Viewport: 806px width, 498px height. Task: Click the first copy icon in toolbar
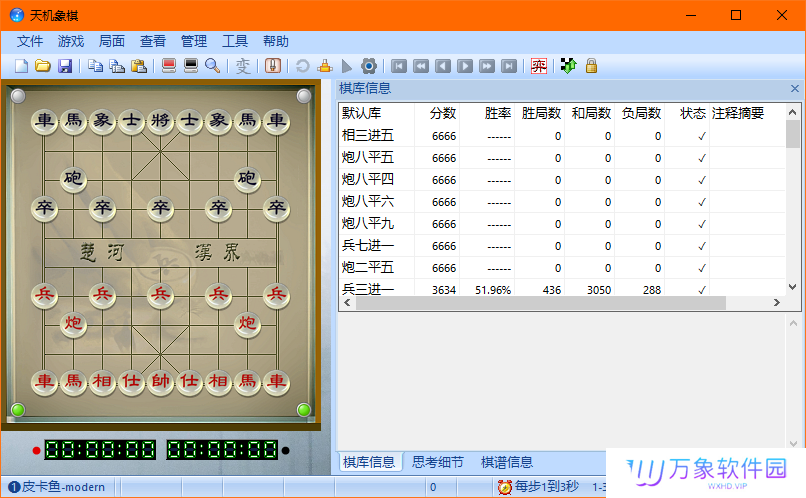point(95,66)
